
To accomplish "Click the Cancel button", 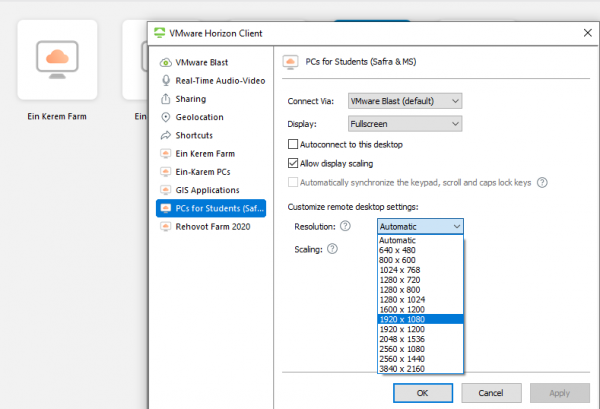I will pyautogui.click(x=491, y=393).
